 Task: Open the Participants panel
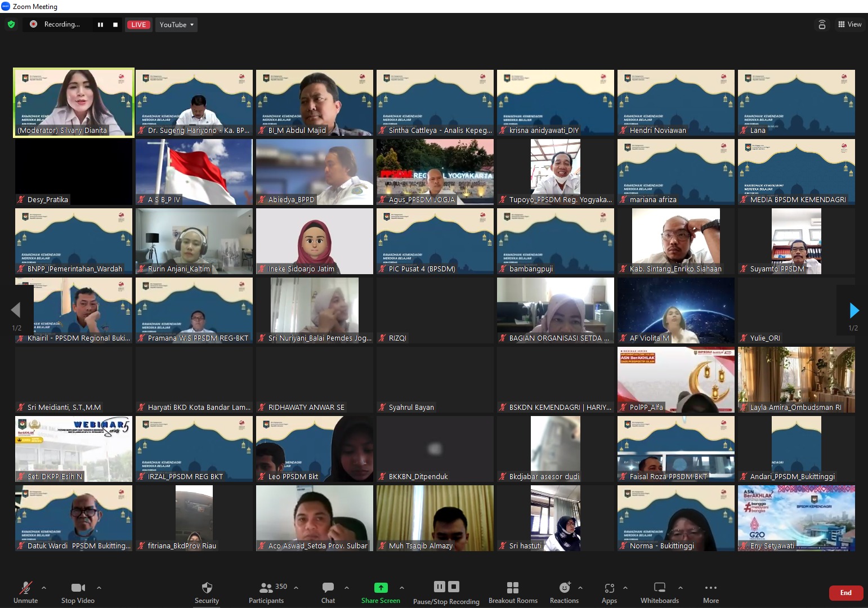tap(267, 592)
